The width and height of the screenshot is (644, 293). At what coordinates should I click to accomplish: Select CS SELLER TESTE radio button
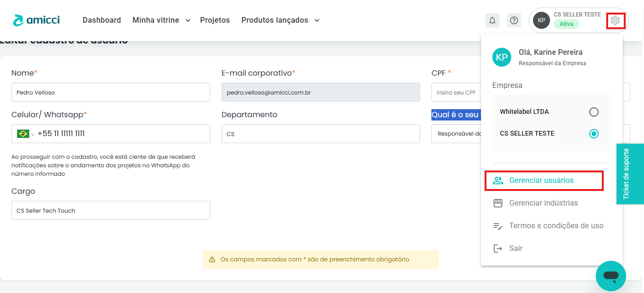click(594, 134)
